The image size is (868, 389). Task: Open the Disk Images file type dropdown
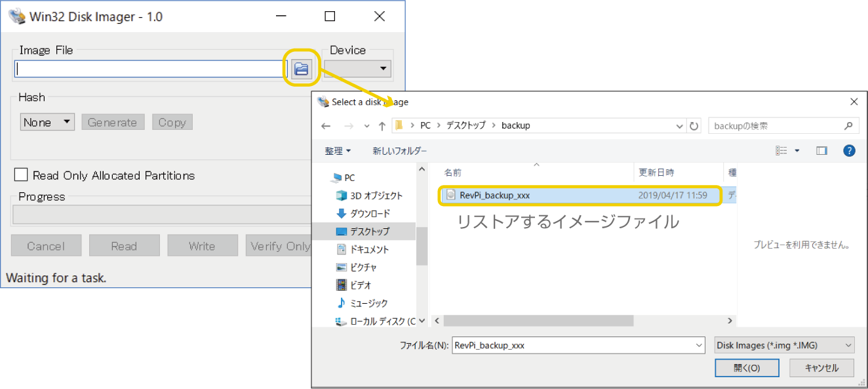pyautogui.click(x=784, y=345)
